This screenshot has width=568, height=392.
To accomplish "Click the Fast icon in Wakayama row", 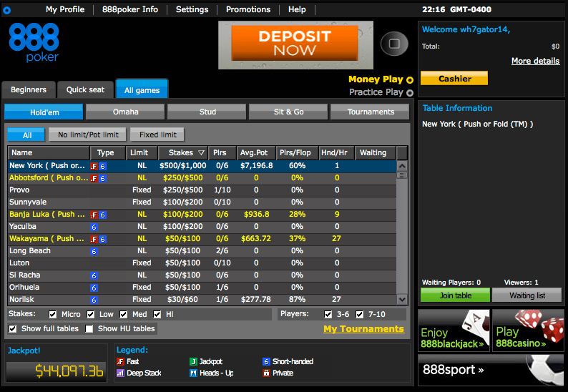I will (x=94, y=239).
